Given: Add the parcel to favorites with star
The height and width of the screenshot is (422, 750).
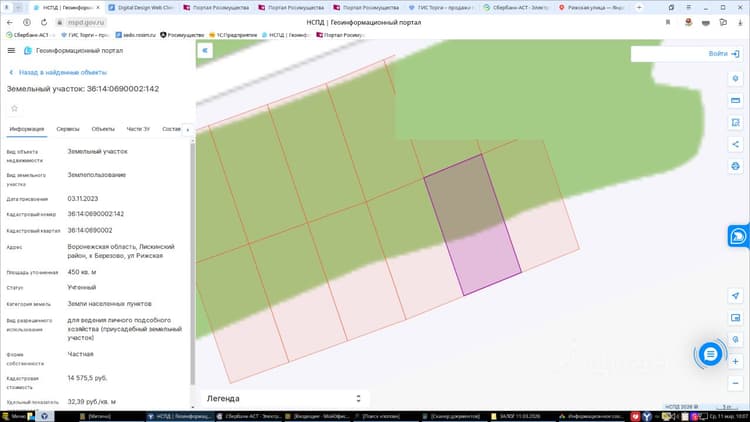Looking at the screenshot, I should 14,109.
